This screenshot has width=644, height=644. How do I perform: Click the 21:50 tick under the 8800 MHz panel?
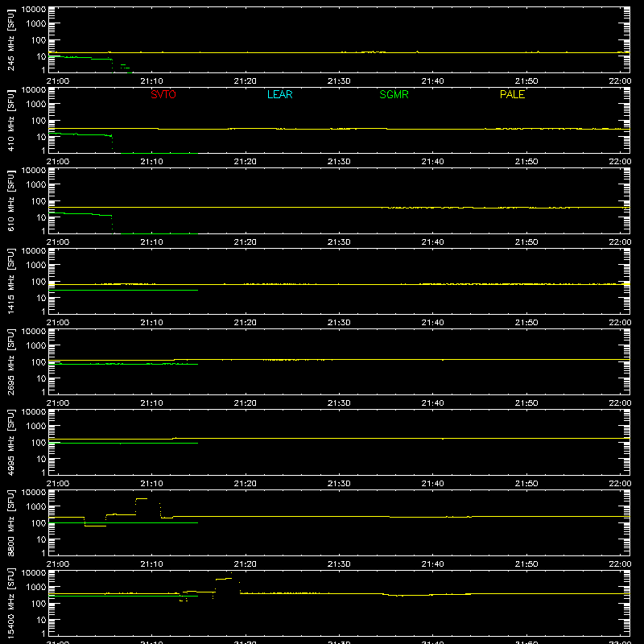pos(526,564)
